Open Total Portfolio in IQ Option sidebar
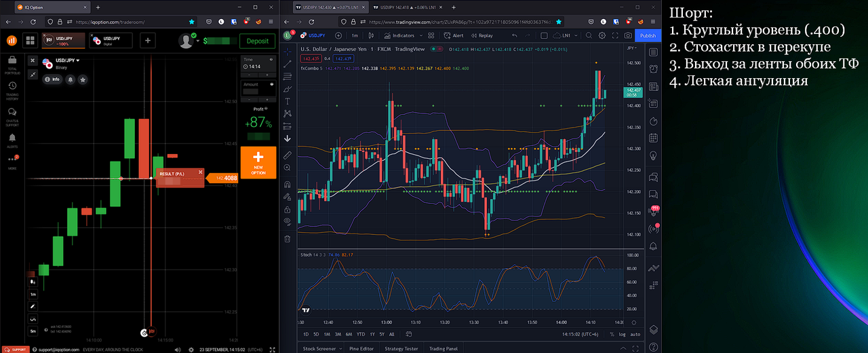 pos(12,64)
